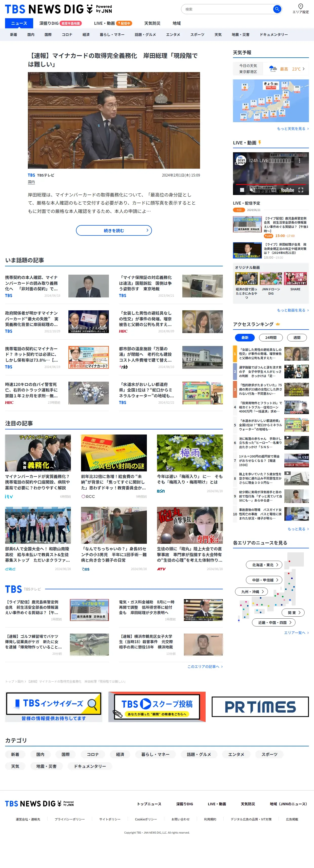
Task: Open the main article photo of Kishida
Action: click(x=114, y=120)
